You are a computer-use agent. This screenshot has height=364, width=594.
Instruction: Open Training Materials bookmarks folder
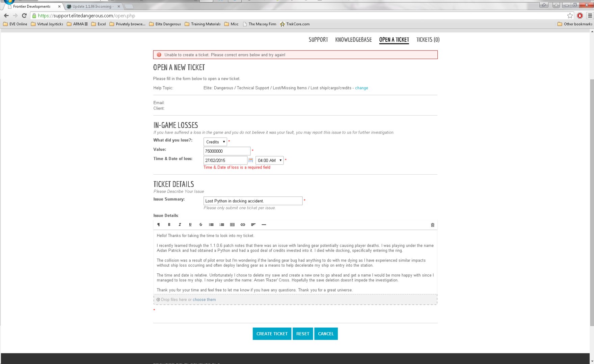point(202,24)
